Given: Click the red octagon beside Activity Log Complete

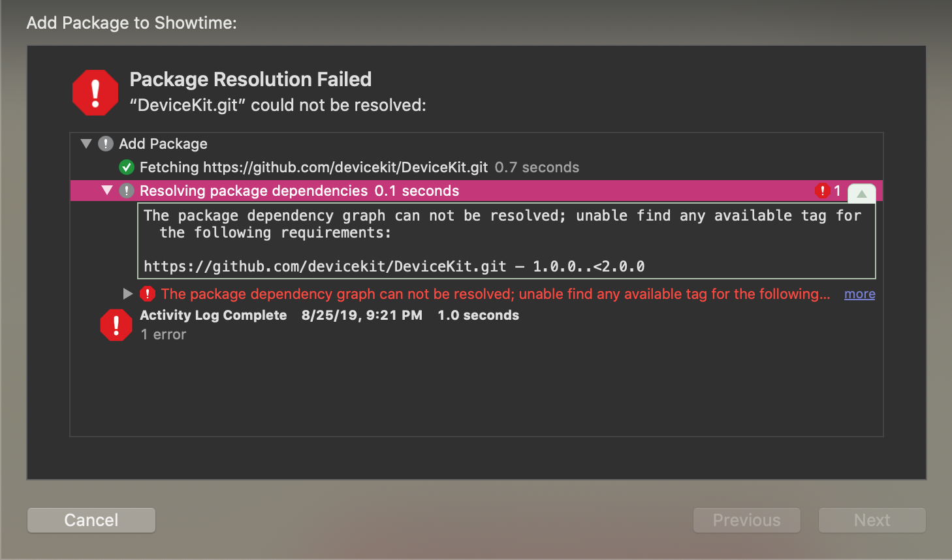Looking at the screenshot, I should coord(116,324).
